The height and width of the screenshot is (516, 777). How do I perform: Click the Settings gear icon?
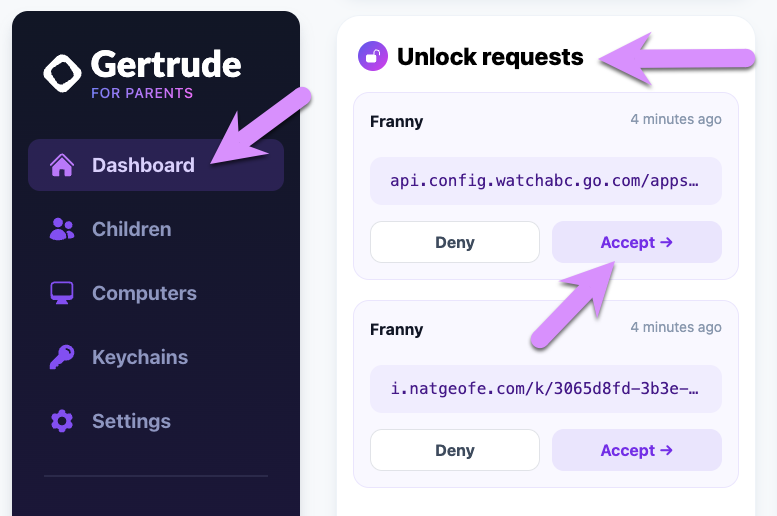point(62,421)
